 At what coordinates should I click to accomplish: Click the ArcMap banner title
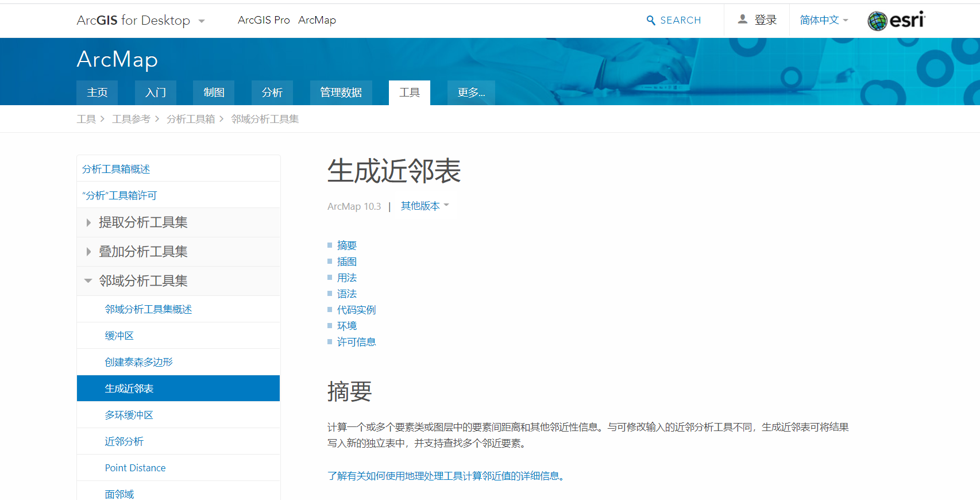pyautogui.click(x=117, y=59)
